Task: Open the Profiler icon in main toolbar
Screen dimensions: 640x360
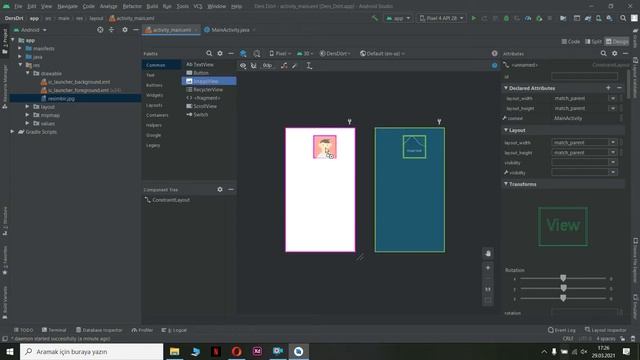Action: pos(528,18)
